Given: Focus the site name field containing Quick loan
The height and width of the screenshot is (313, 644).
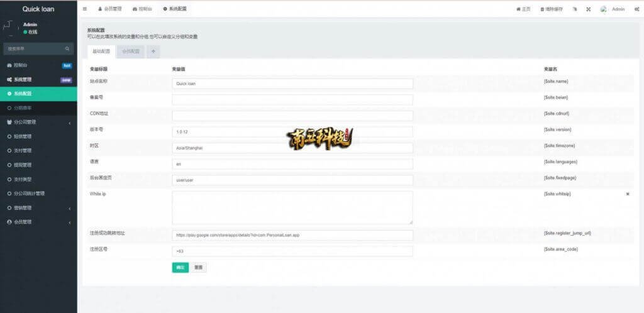Looking at the screenshot, I should point(292,84).
